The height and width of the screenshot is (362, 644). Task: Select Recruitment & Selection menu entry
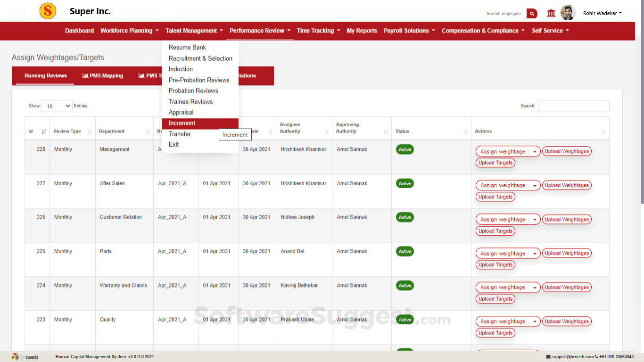click(x=200, y=58)
